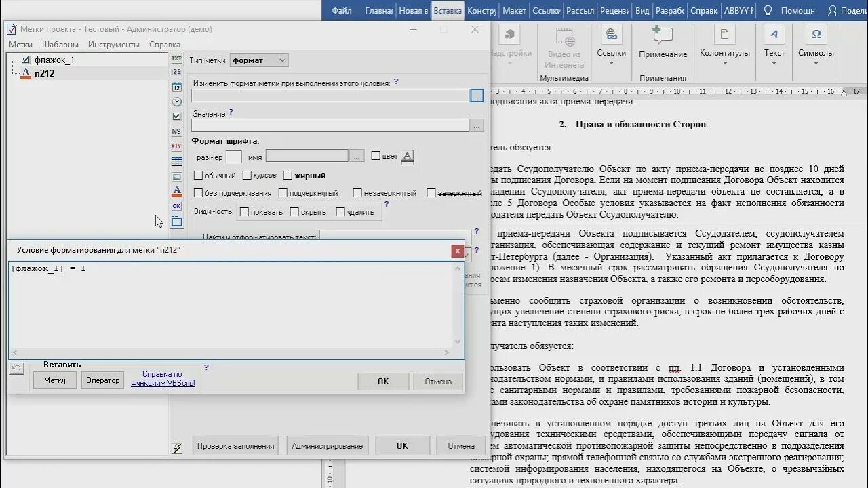Expand the Колонтитулы dropdown arrow in Word
The height and width of the screenshot is (488, 868).
pyautogui.click(x=724, y=64)
